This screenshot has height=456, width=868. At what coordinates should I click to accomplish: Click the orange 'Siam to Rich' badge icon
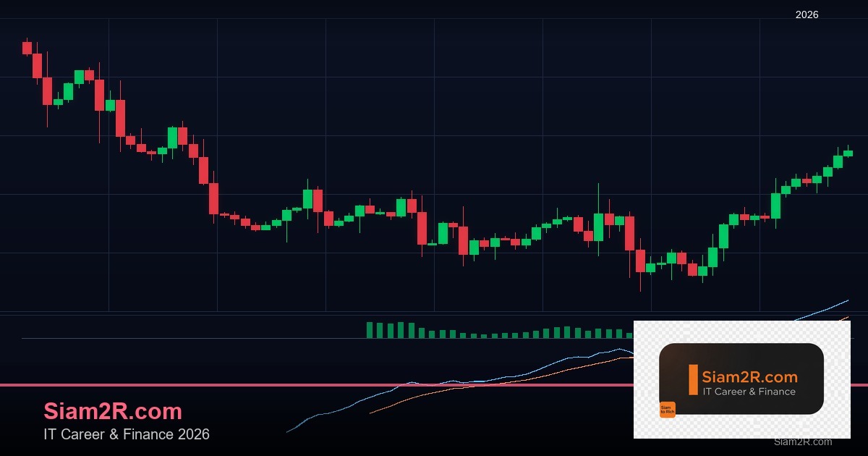pyautogui.click(x=667, y=410)
